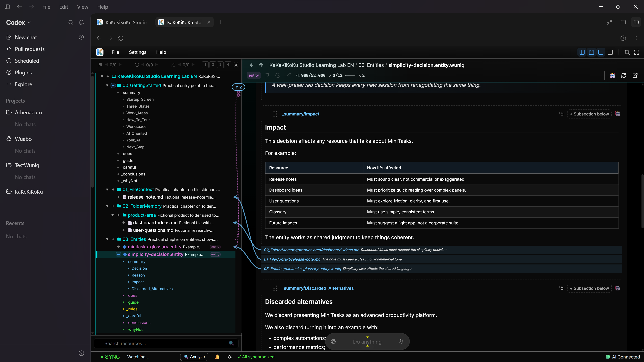Click the microphone icon in Do anything bar

click(x=401, y=342)
